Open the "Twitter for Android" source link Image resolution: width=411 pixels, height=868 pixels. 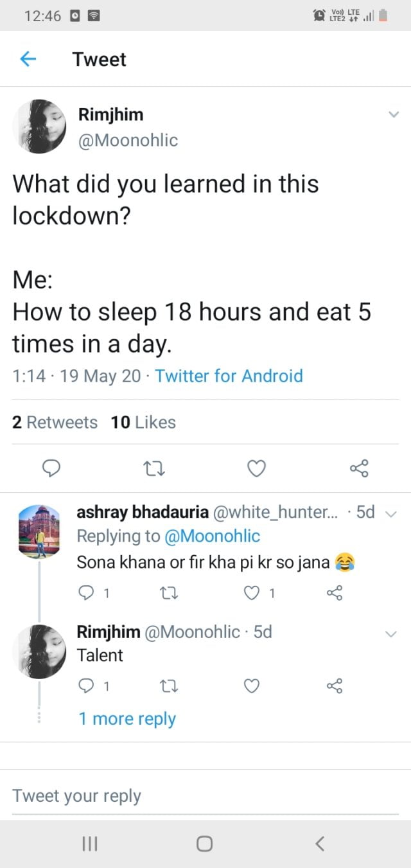[229, 376]
